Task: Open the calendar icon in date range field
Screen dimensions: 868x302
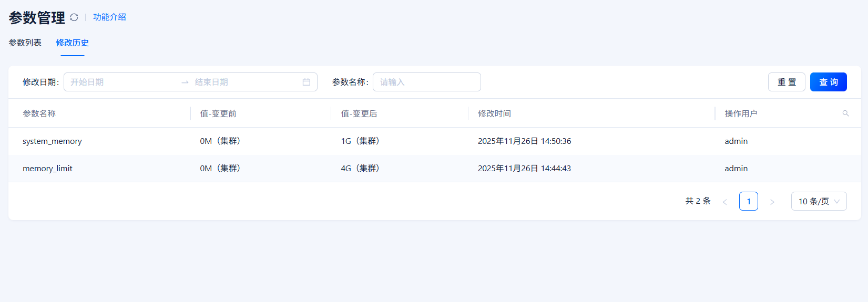Action: point(307,82)
